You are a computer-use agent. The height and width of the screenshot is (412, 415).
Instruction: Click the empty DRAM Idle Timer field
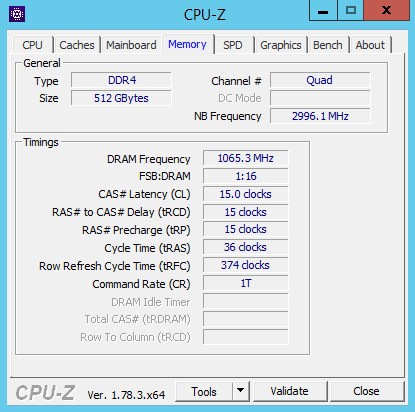tap(246, 301)
